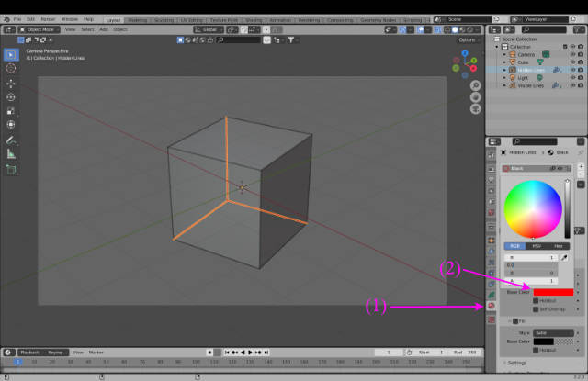
Task: Select the Scale tool
Action: [x=10, y=111]
